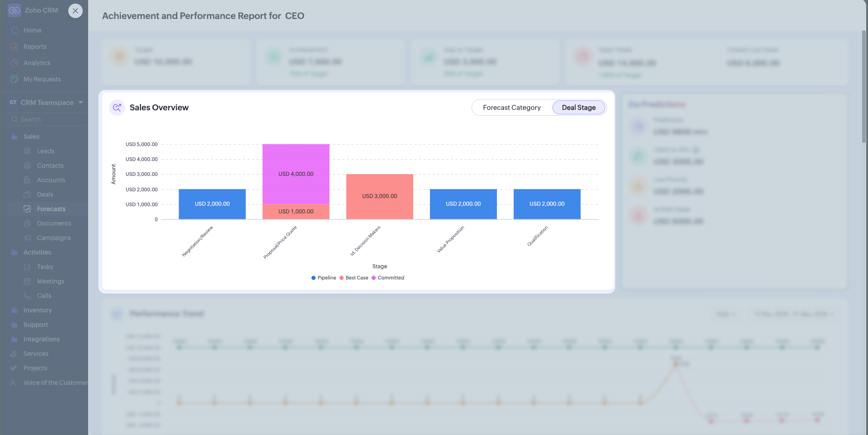Screen dimensions: 868x435
Task: Click the Services icon
Action: point(14,354)
